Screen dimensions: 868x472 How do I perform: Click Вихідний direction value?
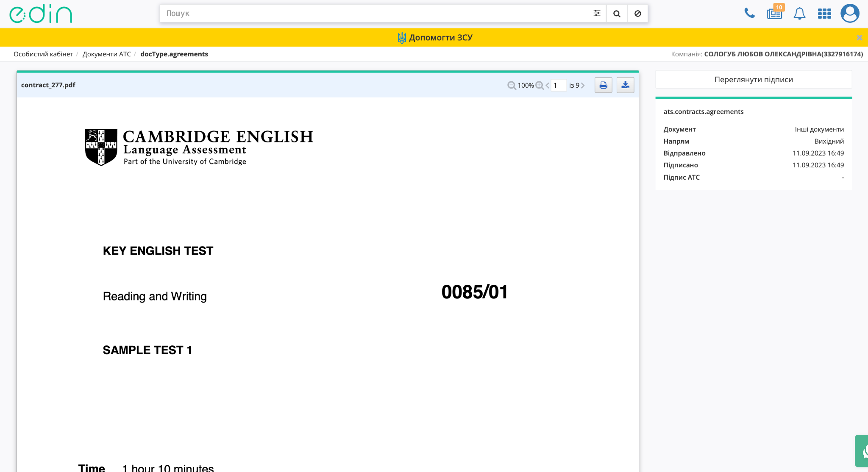(x=829, y=141)
